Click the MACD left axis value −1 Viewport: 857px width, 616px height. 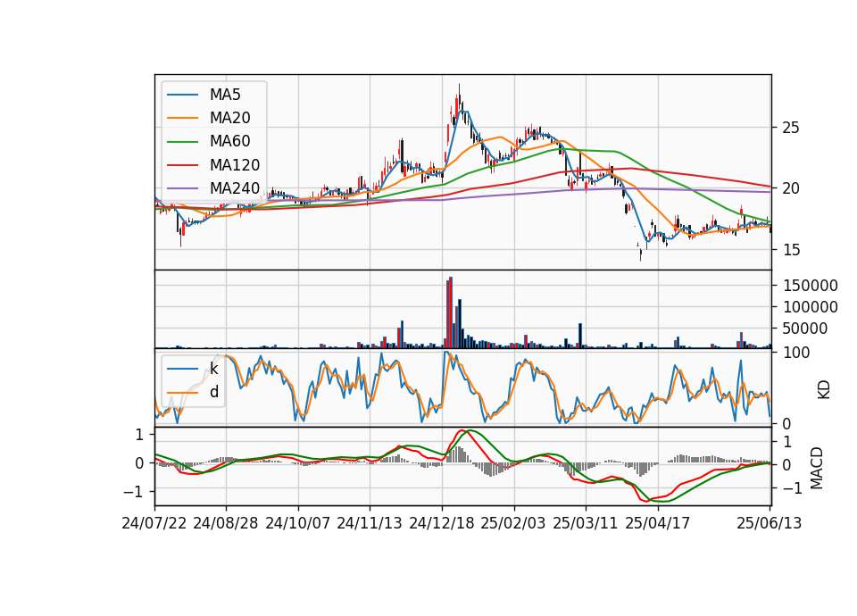(133, 492)
